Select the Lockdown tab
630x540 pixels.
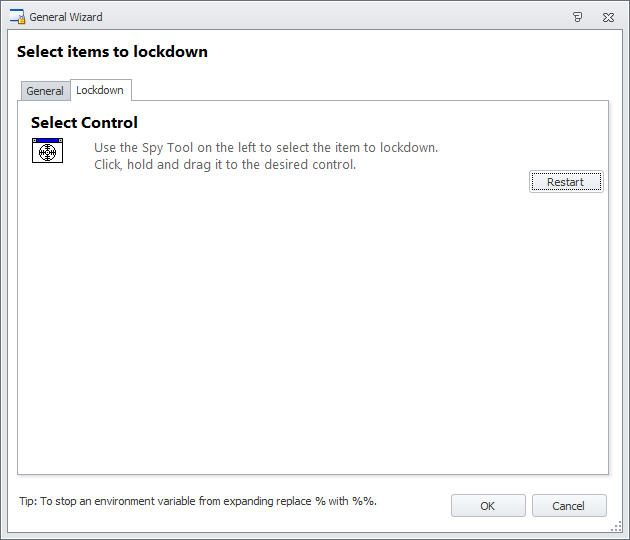100,90
